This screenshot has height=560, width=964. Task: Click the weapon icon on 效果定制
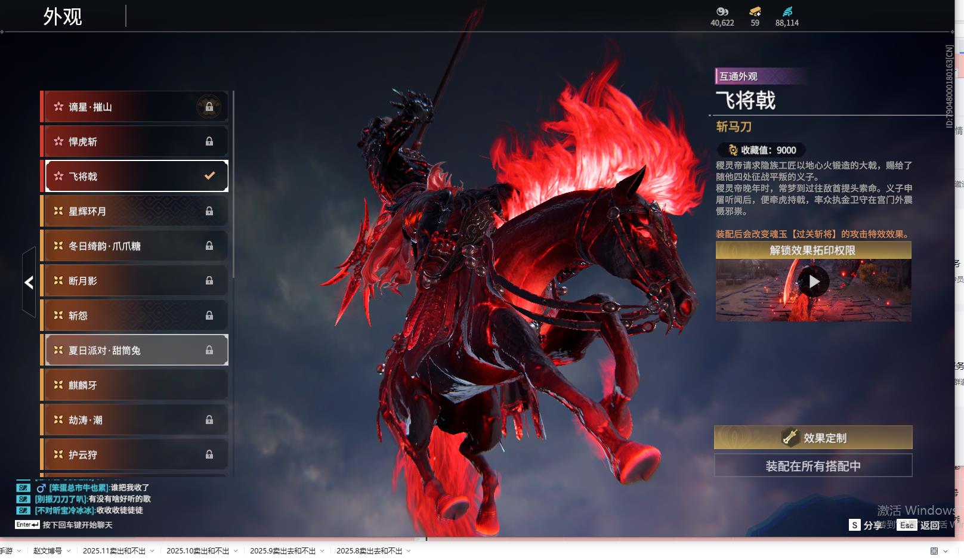point(790,437)
